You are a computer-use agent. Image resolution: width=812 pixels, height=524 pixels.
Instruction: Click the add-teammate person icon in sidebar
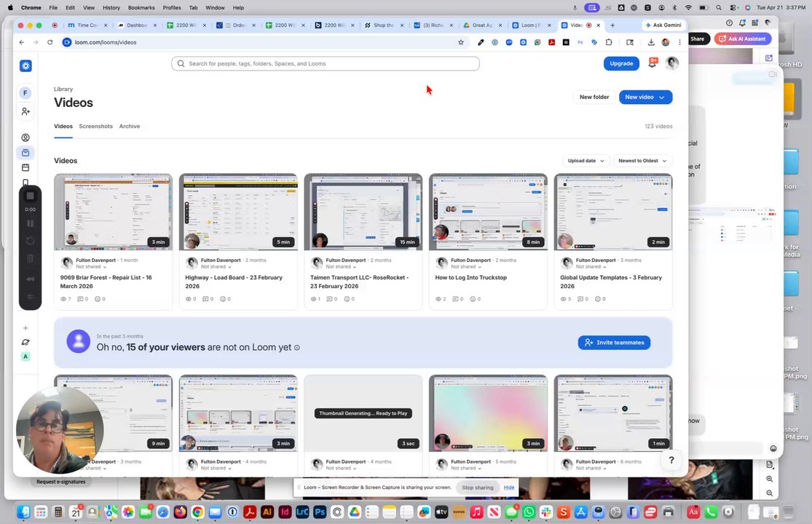(25, 111)
